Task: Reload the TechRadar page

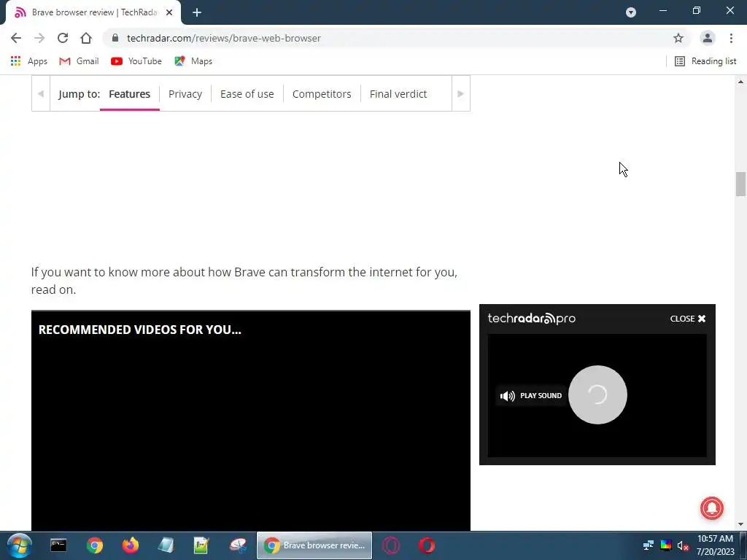Action: (63, 38)
